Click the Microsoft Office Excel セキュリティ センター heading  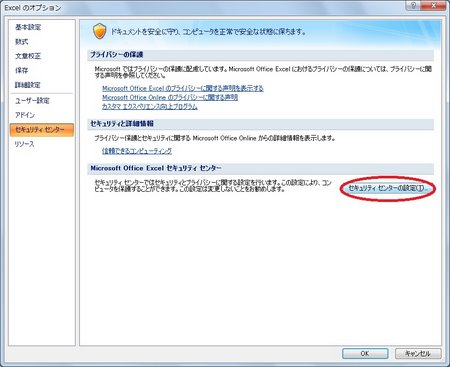pyautogui.click(x=156, y=168)
